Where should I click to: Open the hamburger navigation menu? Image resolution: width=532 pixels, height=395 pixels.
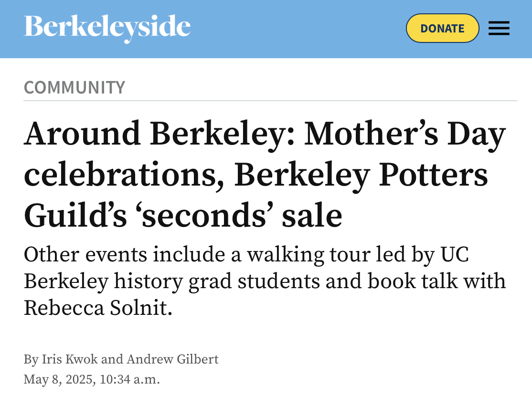[499, 29]
